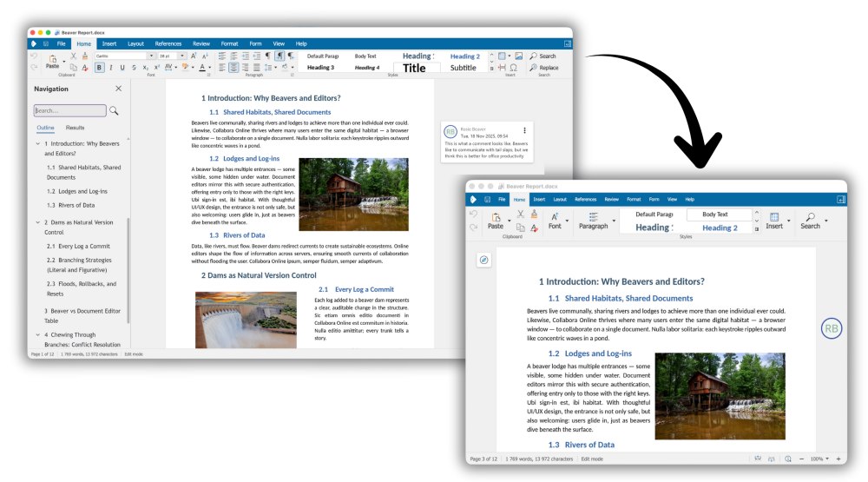Open References tab in back window

pyautogui.click(x=168, y=43)
